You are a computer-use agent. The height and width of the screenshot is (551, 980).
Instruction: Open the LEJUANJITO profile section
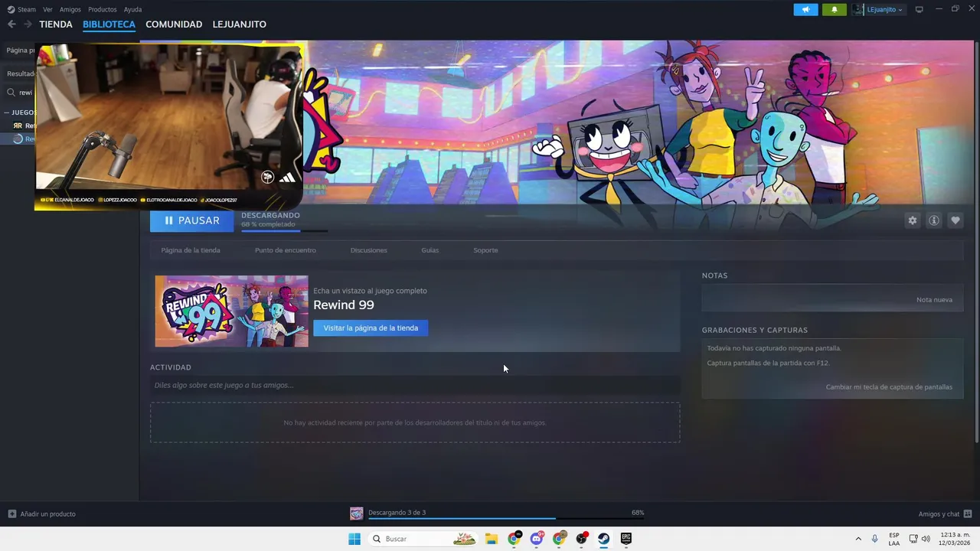point(240,24)
